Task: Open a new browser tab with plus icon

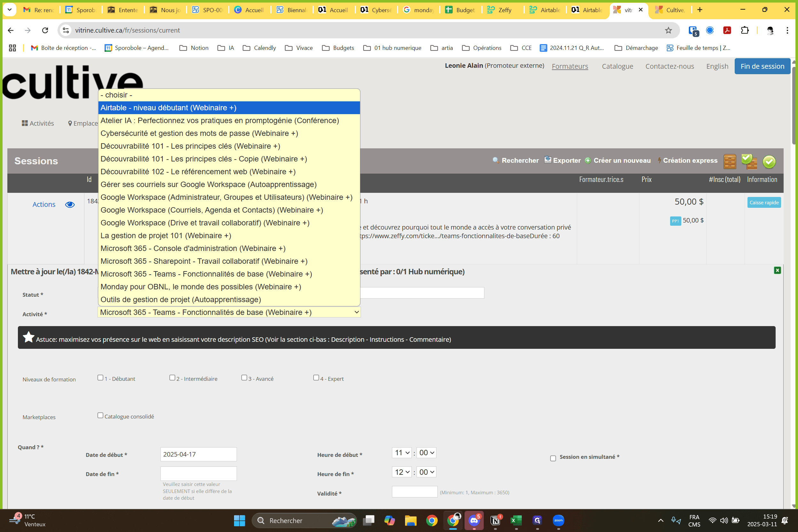Action: [x=700, y=10]
